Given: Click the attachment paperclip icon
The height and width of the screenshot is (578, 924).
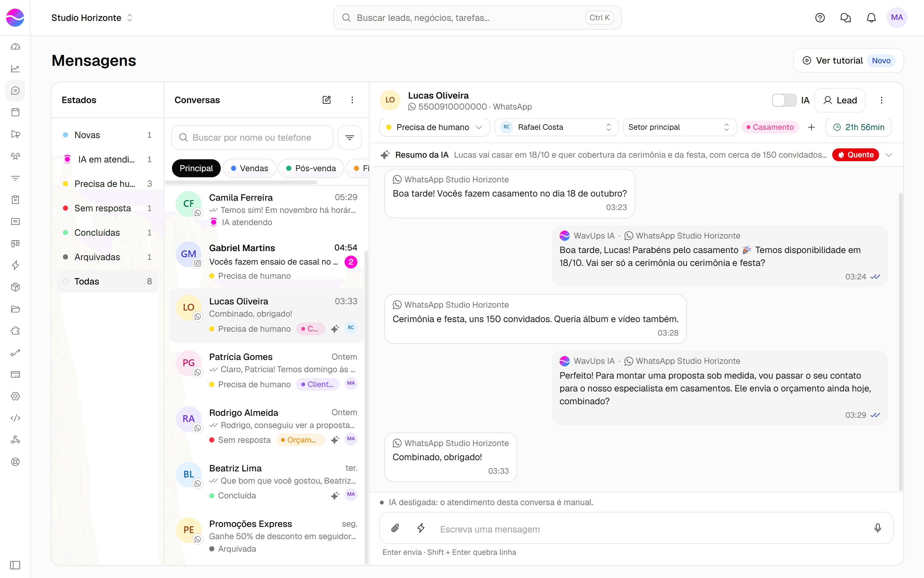Looking at the screenshot, I should point(395,528).
